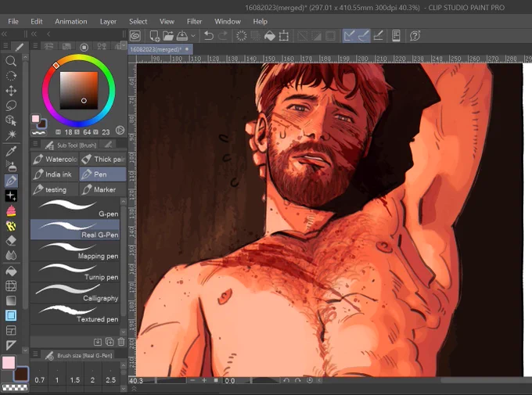Open the Sub Tool palette menu
The image size is (532, 395).
(x=35, y=144)
